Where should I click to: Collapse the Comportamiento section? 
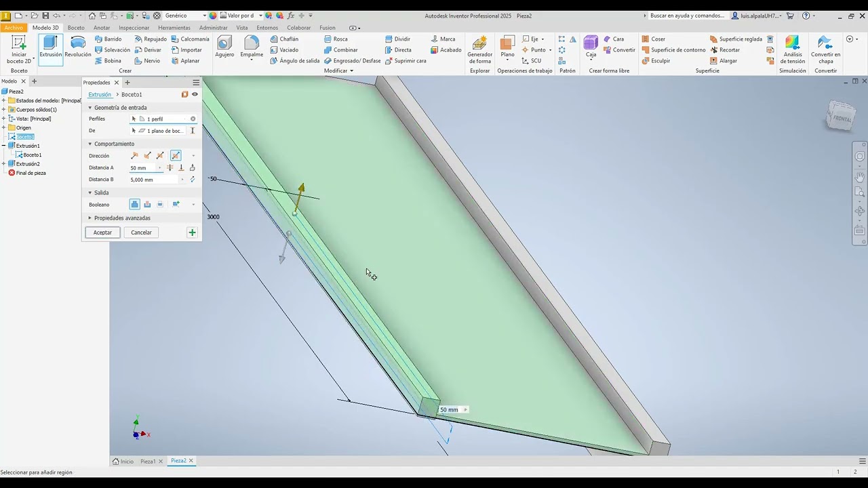coord(90,144)
